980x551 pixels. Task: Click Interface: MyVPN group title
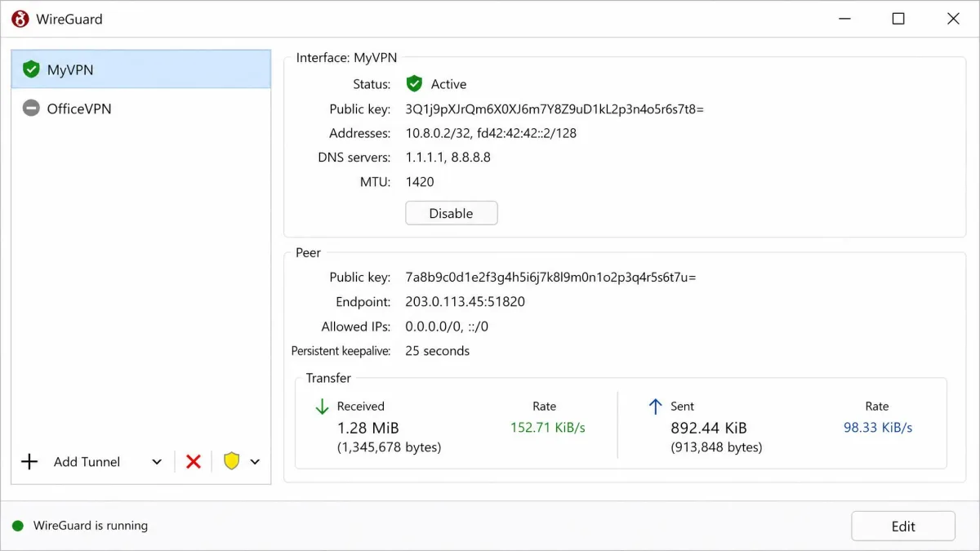pos(346,58)
